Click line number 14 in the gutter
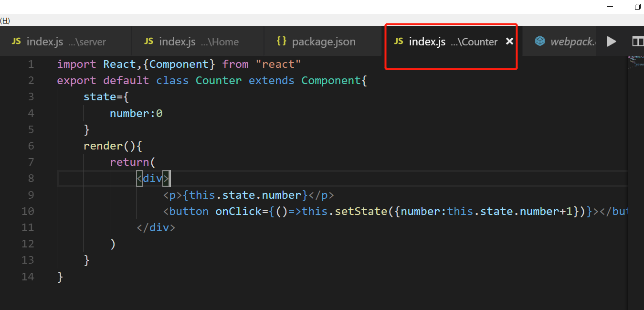 [28, 277]
